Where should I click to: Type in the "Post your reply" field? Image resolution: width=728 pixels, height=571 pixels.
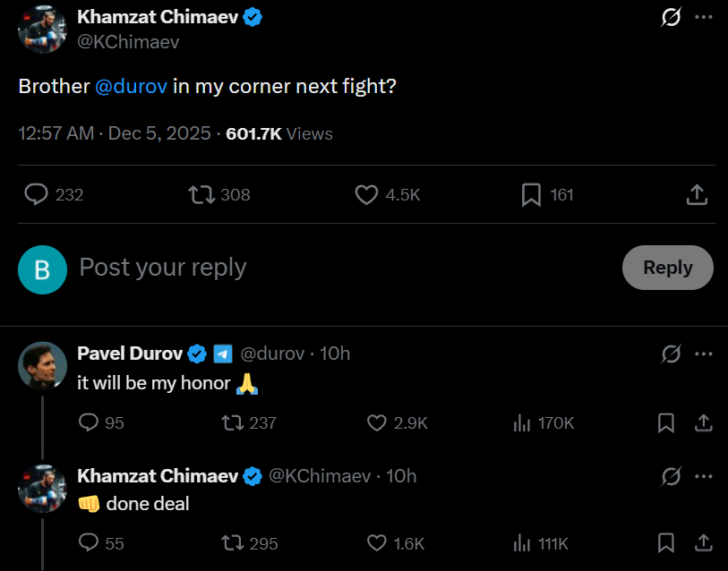click(x=340, y=268)
